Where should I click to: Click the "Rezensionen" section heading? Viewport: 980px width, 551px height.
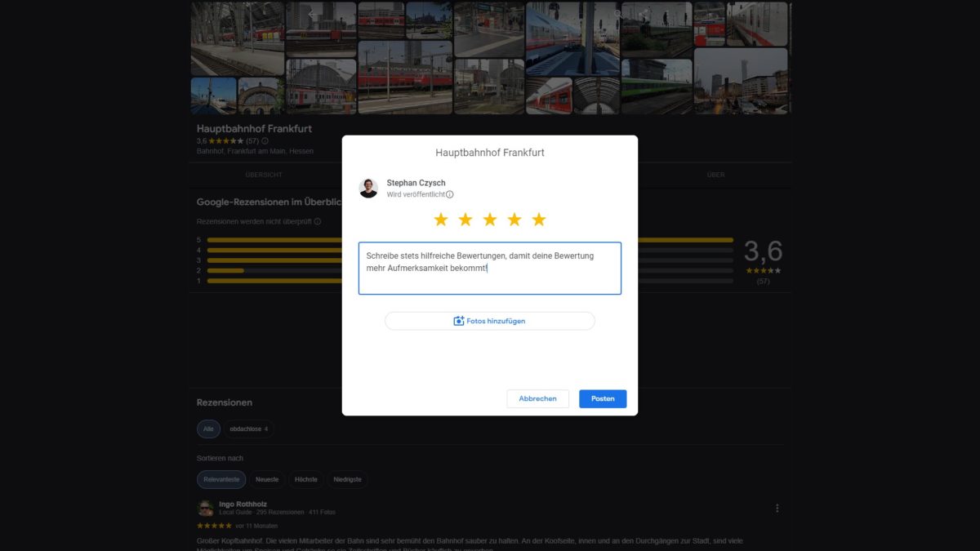225,402
